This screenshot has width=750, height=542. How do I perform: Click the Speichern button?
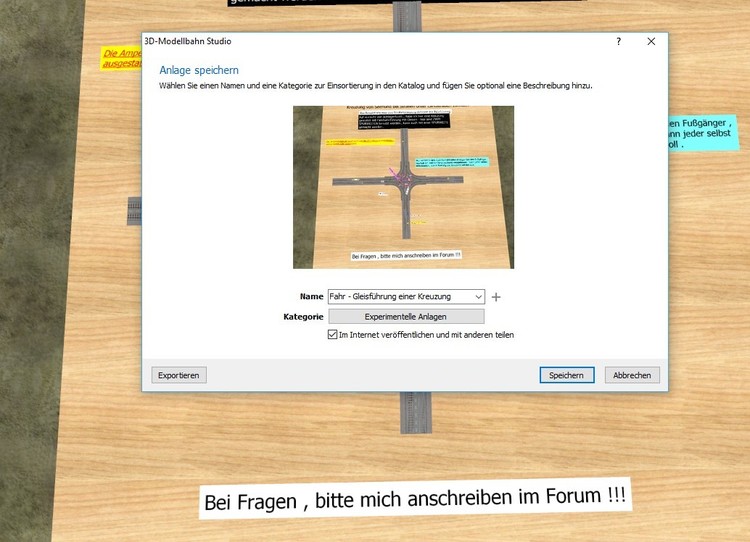pos(567,375)
